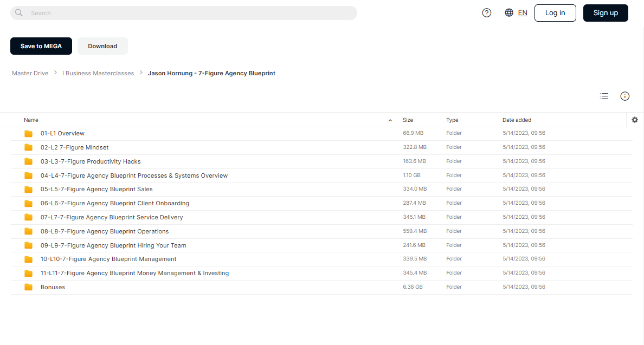This screenshot has width=644, height=345.
Task: Click the 334.0 MB size value
Action: [x=414, y=188]
